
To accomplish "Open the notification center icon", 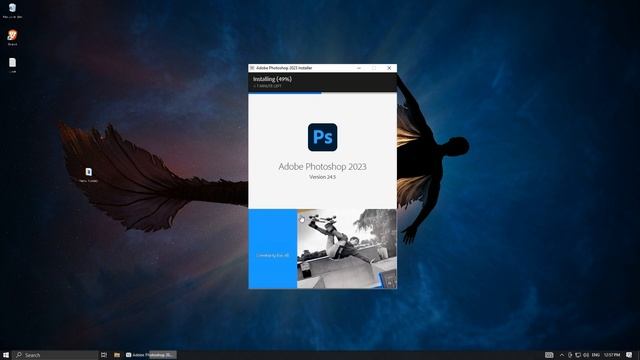I will click(x=629, y=355).
